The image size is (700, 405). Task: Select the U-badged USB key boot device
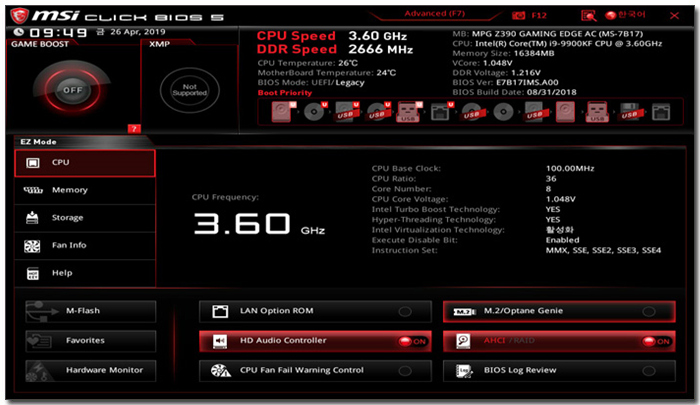click(408, 112)
